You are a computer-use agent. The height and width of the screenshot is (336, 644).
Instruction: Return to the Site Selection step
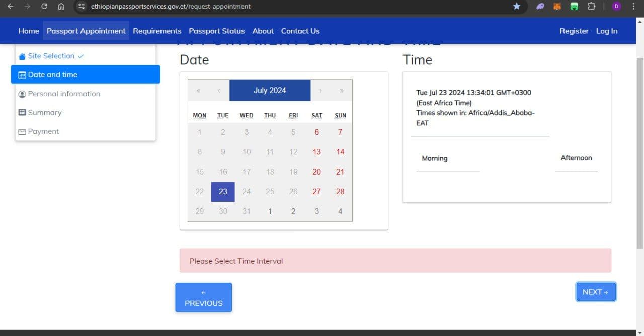tap(86, 56)
